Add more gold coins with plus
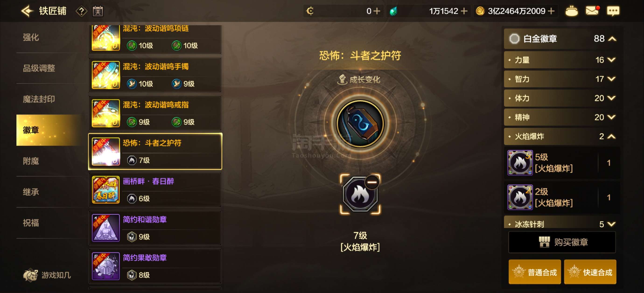The height and width of the screenshot is (293, 644). 551,11
